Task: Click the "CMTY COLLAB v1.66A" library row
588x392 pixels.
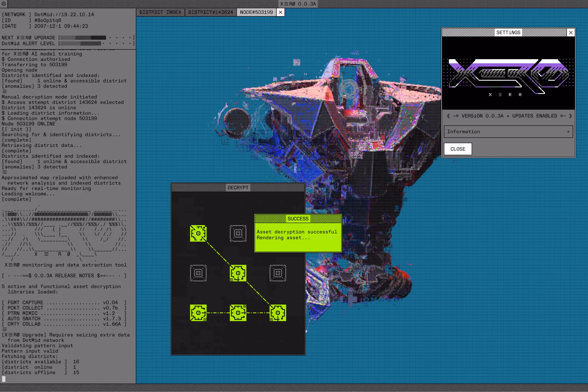Action: (64, 324)
